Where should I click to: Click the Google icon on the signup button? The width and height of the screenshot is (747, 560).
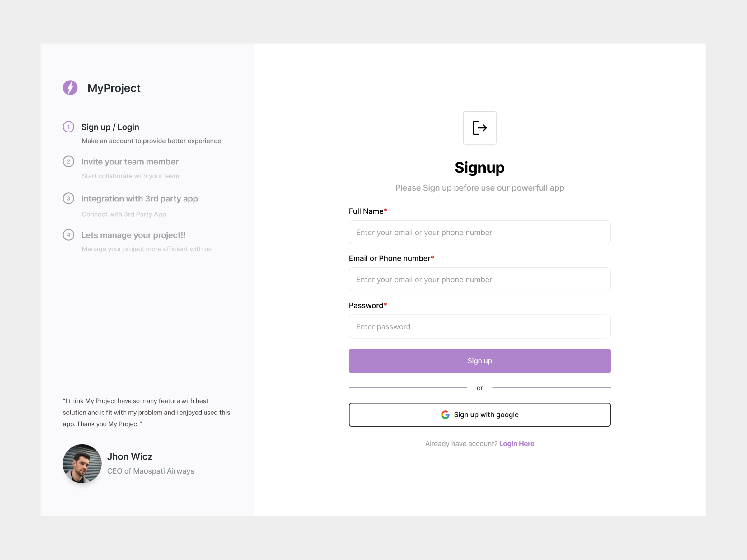[445, 414]
